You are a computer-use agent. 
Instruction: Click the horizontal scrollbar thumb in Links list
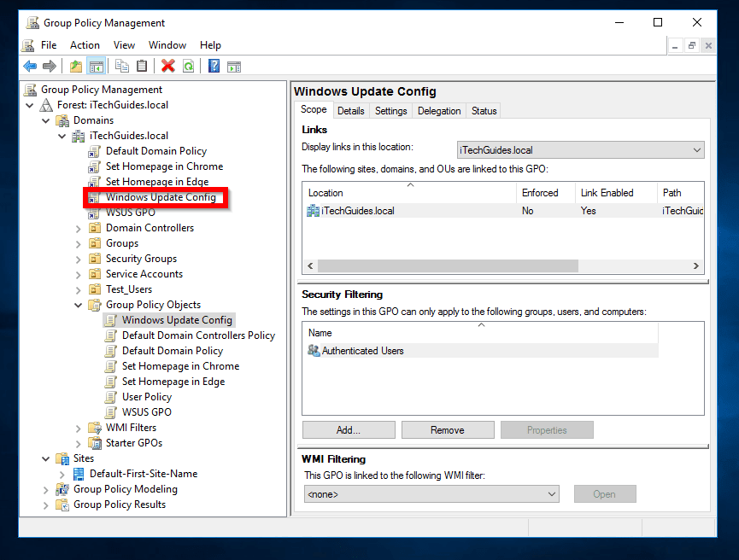[x=448, y=266]
